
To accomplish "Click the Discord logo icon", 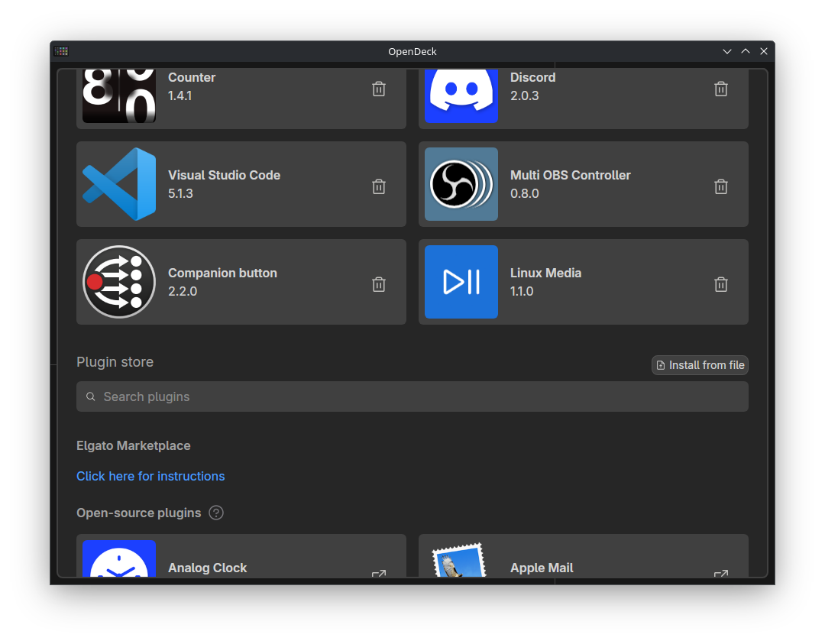I will 461,95.
